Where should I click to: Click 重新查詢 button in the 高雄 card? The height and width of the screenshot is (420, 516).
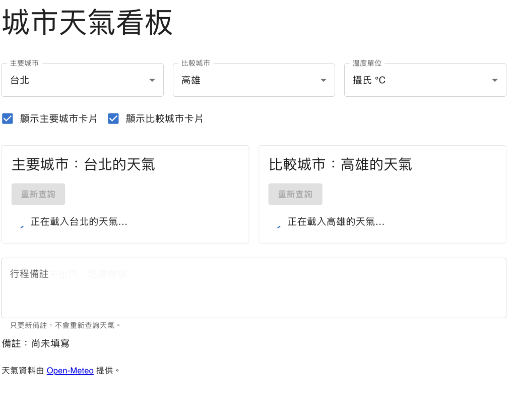tap(295, 194)
